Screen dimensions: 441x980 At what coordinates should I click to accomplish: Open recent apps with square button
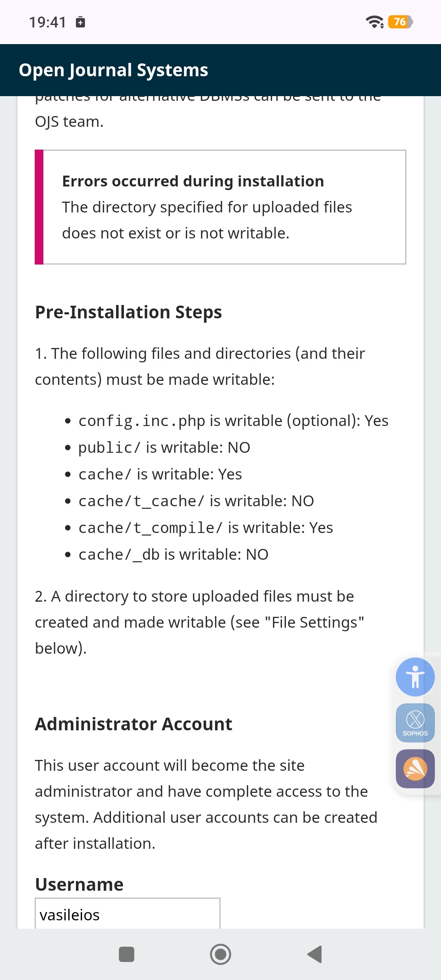[126, 954]
